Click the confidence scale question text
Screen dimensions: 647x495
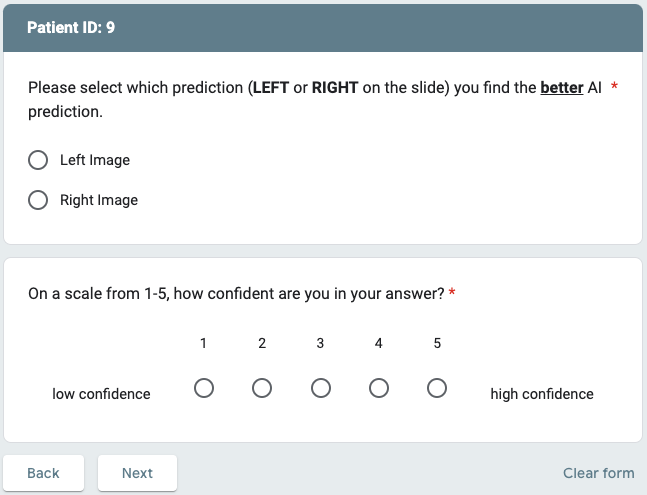click(237, 293)
